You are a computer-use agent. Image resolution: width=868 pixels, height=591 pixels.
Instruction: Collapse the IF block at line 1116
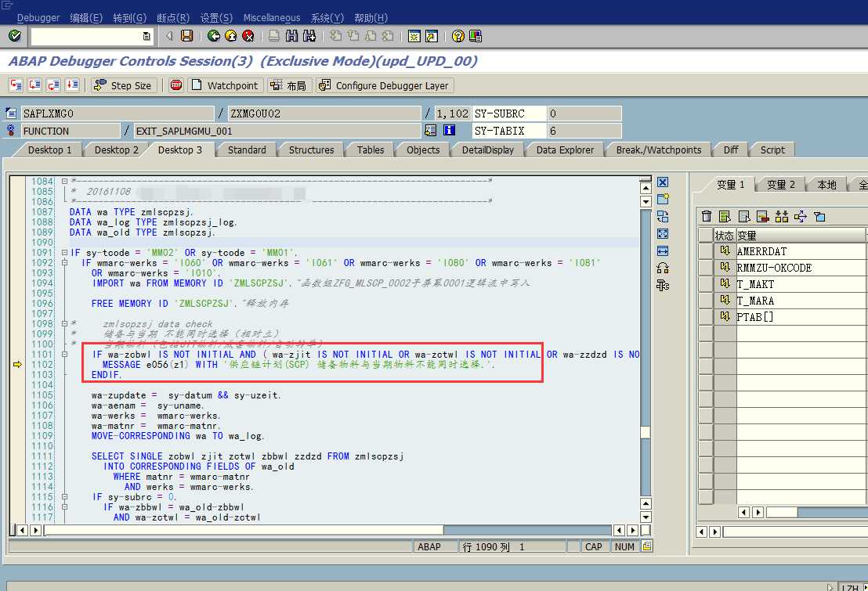pyautogui.click(x=65, y=507)
